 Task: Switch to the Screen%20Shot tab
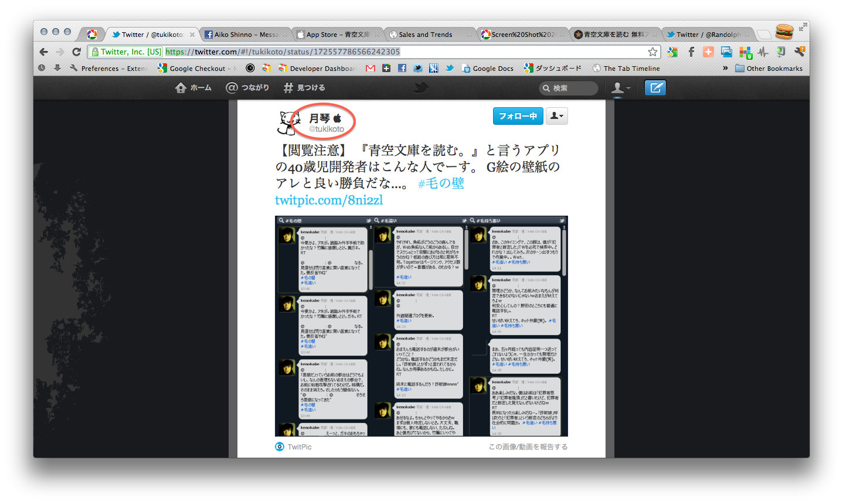click(x=522, y=34)
